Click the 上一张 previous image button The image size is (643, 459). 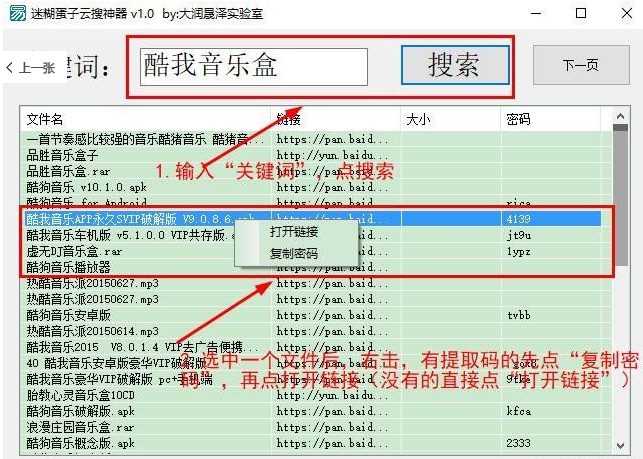point(32,67)
